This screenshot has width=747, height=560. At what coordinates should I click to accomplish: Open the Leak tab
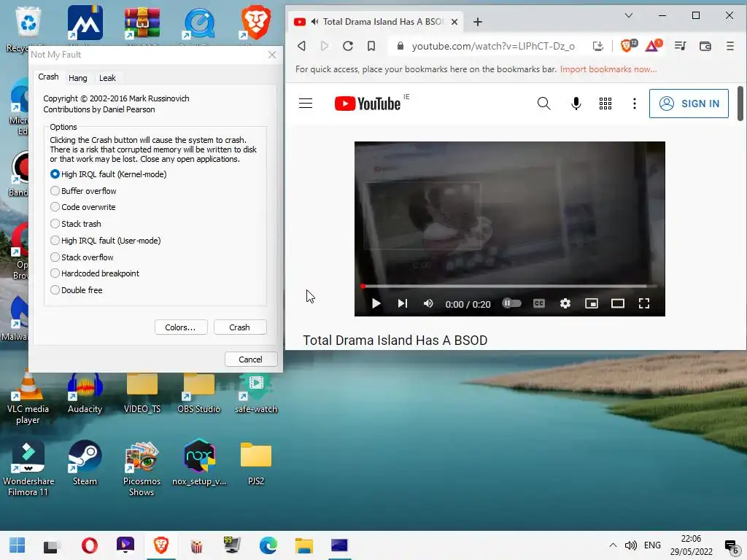pos(107,78)
